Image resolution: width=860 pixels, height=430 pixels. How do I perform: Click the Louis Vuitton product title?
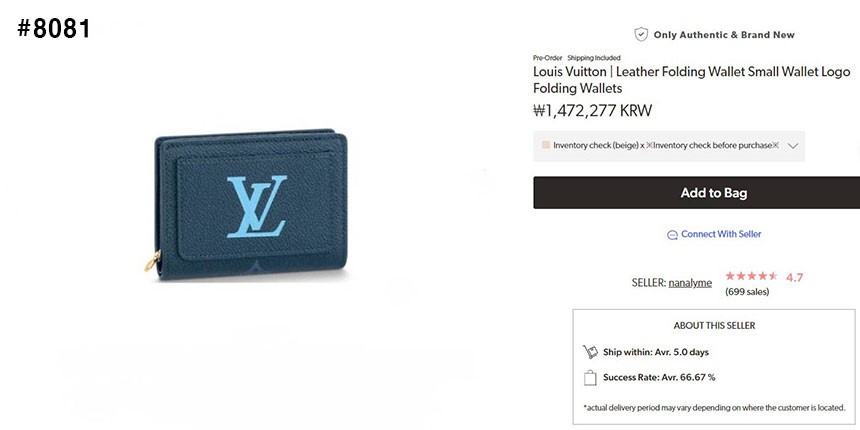692,80
